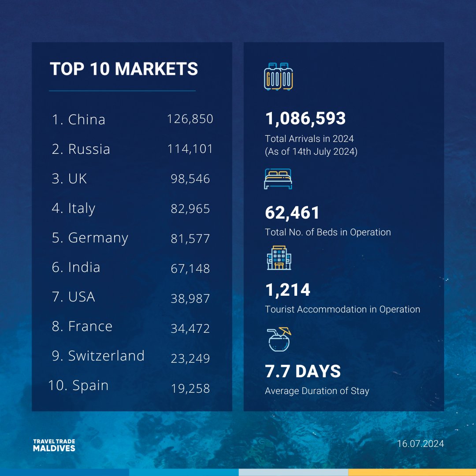The image size is (476, 476).
Task: Click the 'Total Arrivals in 2024' caption
Action: coord(309,139)
